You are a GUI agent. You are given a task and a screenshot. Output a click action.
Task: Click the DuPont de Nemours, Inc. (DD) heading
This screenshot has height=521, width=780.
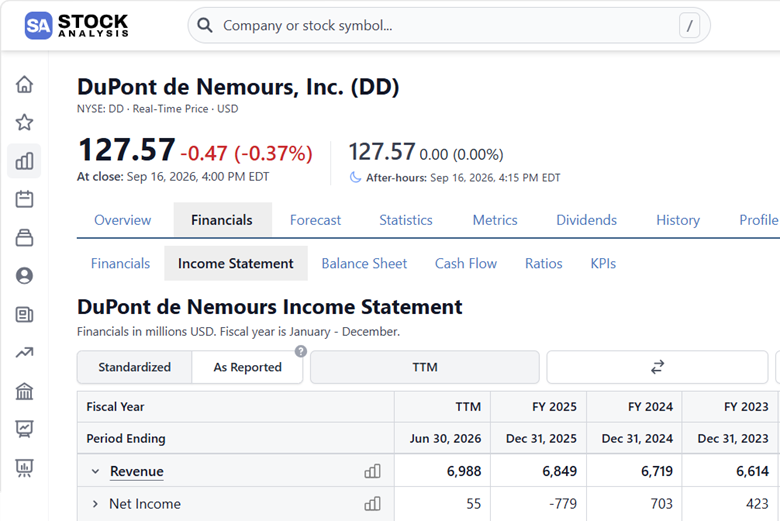[x=238, y=87]
